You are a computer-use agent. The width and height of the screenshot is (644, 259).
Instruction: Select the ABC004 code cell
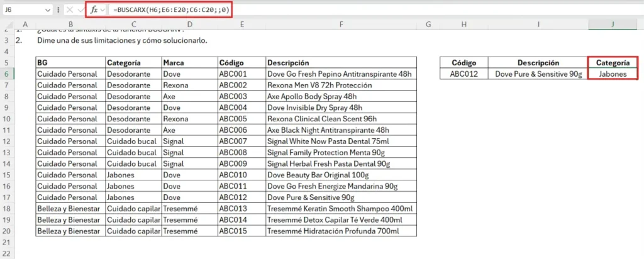coord(242,107)
